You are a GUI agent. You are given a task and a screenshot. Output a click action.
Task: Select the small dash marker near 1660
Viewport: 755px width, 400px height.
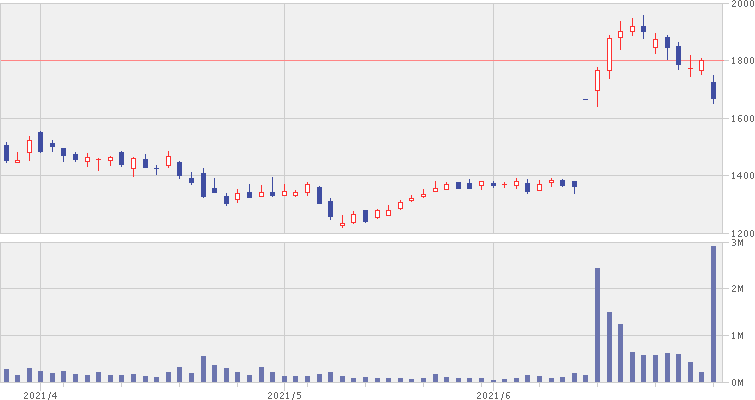585,99
